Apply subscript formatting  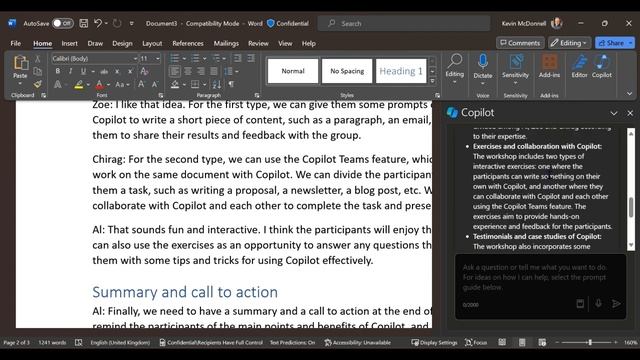tap(117, 71)
